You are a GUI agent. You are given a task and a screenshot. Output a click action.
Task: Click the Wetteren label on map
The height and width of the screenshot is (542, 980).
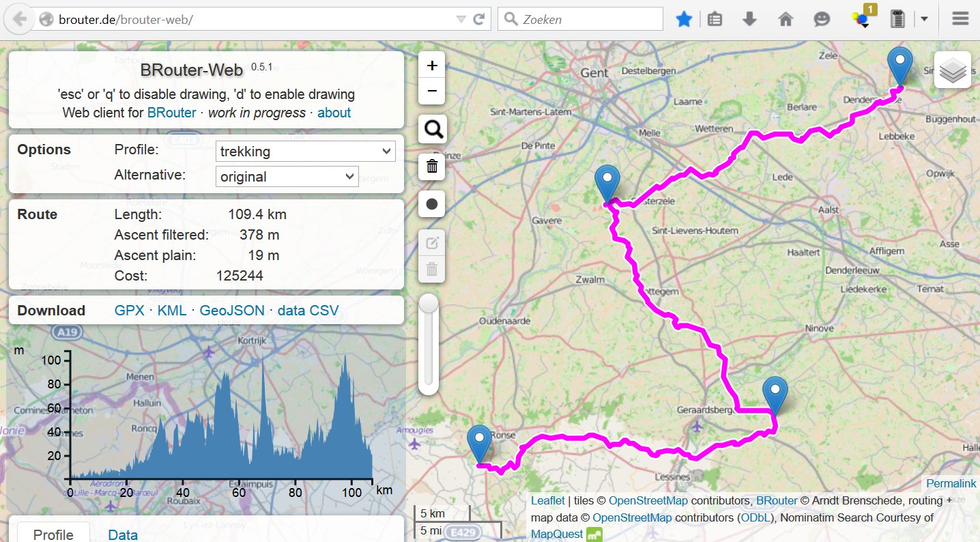point(714,128)
